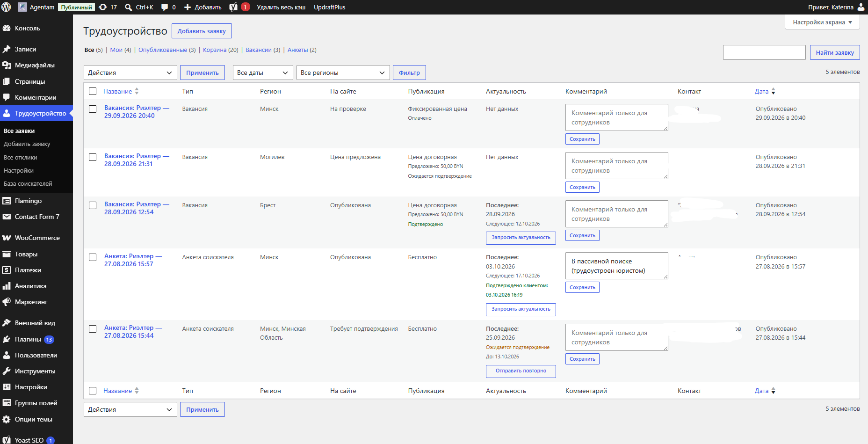Go to the Медиафайлы media icon
This screenshot has height=444, width=868.
tap(7, 65)
